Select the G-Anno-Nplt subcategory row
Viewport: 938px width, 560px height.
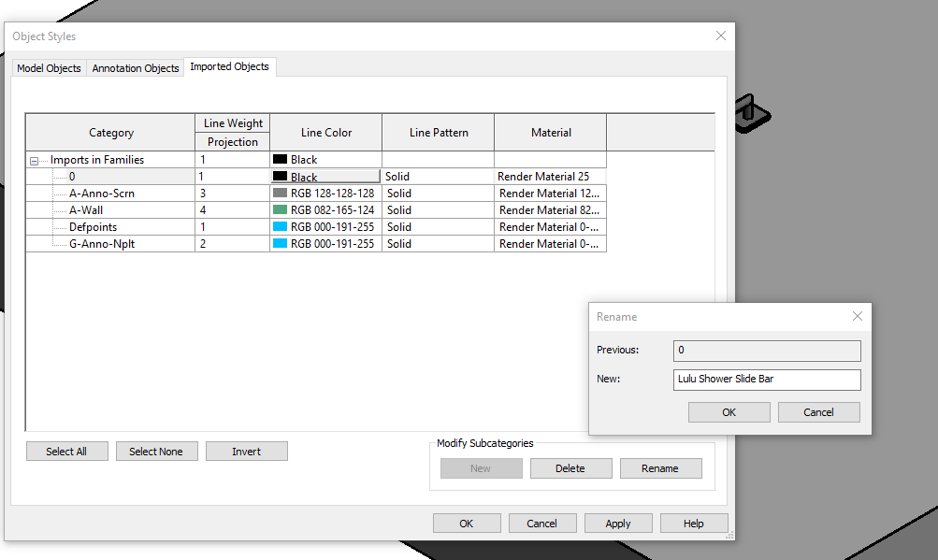[x=110, y=243]
